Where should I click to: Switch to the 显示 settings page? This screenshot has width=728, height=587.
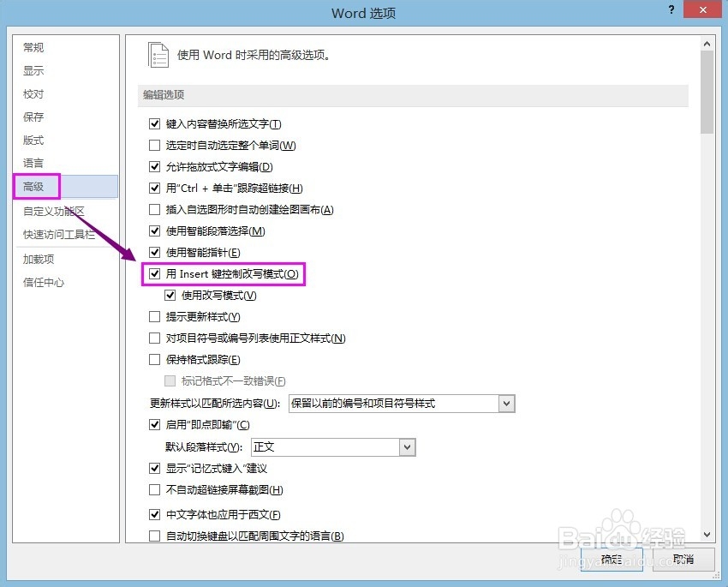33,70
